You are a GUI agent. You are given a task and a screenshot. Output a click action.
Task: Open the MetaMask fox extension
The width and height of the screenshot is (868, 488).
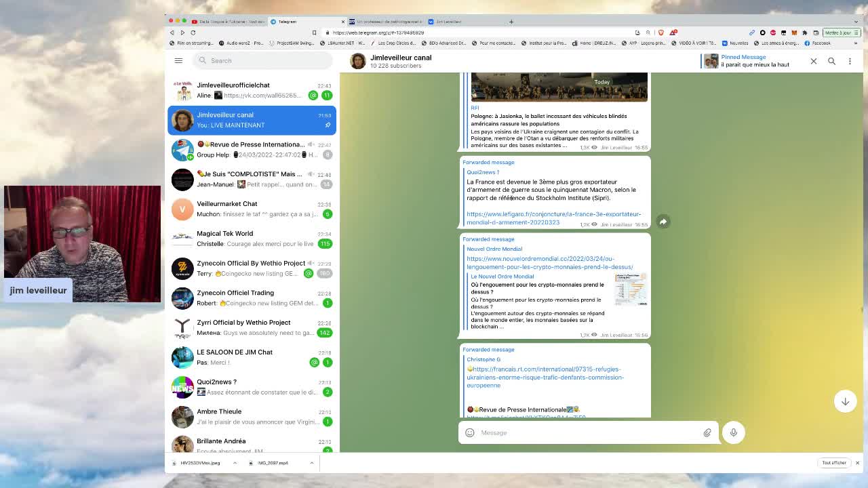point(794,33)
